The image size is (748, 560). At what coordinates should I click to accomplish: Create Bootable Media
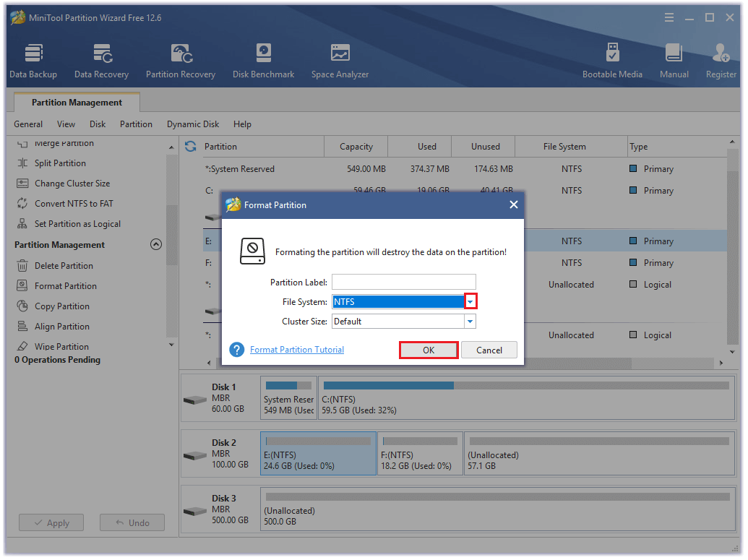point(613,60)
